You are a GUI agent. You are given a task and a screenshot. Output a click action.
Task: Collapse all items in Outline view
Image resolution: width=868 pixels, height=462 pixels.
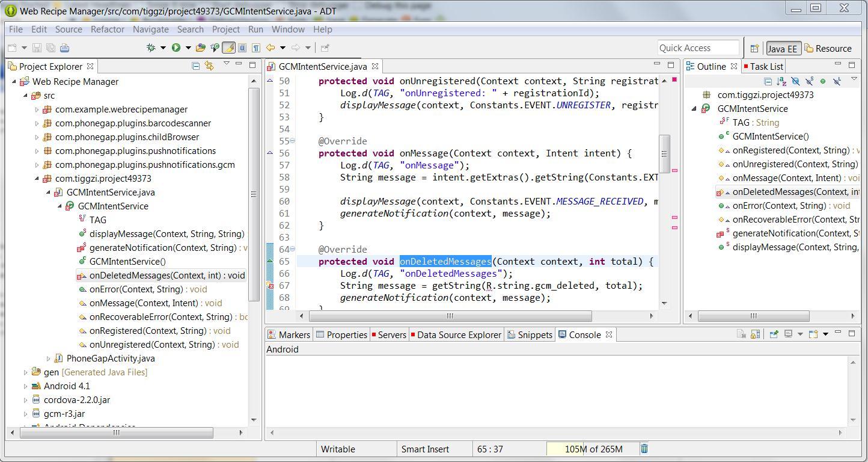[768, 81]
